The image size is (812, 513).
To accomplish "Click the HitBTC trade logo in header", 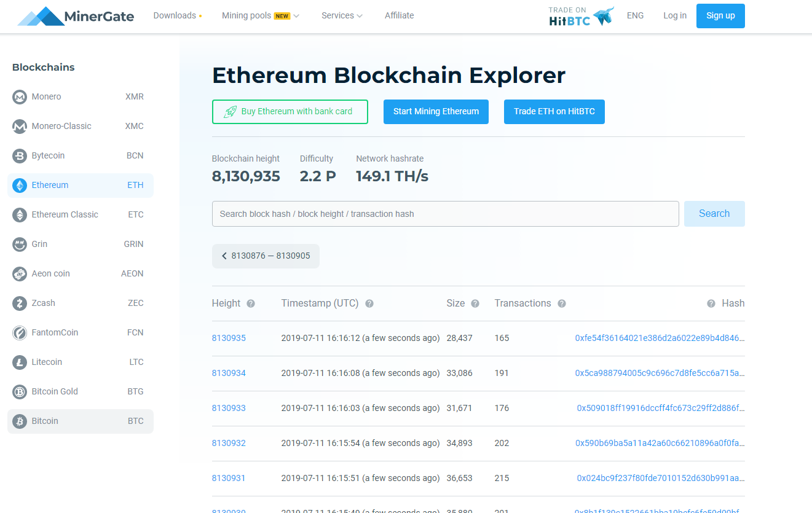I will coord(581,16).
